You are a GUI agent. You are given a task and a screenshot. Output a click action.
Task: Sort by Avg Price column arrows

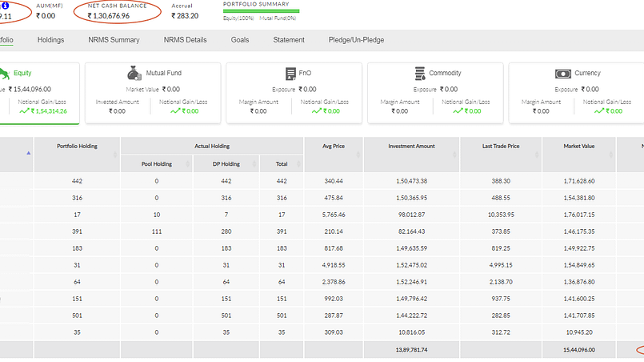(358, 155)
